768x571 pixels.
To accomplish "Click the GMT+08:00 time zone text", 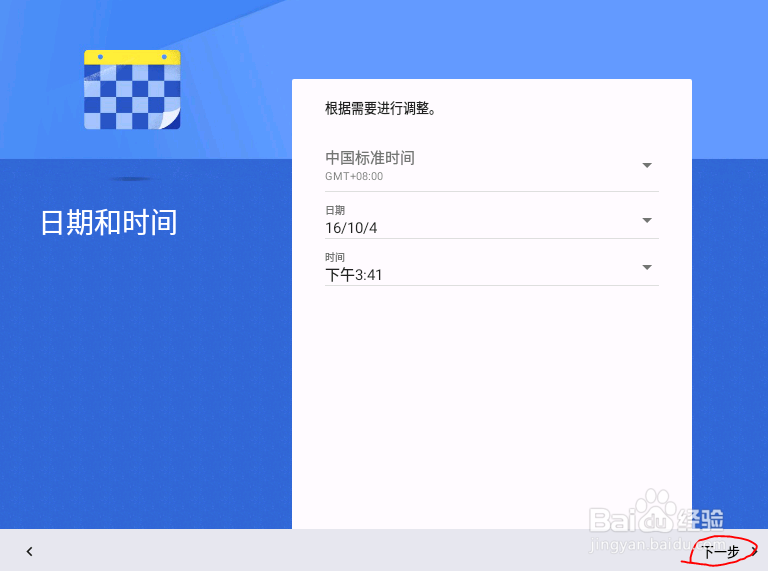I will [x=354, y=176].
